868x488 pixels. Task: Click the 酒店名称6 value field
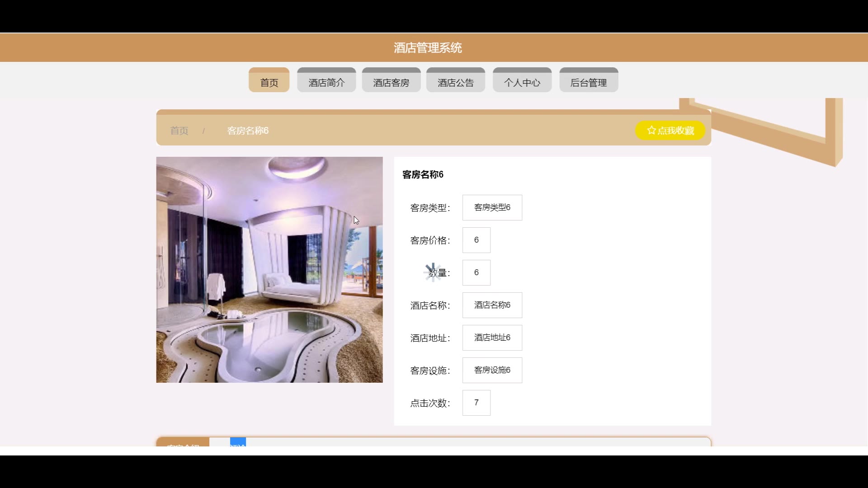[492, 305]
